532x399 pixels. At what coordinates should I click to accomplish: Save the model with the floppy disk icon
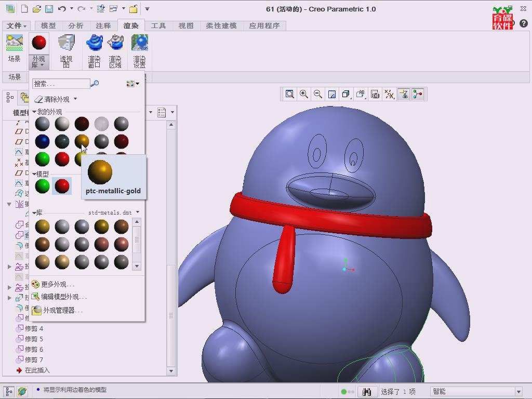point(49,9)
